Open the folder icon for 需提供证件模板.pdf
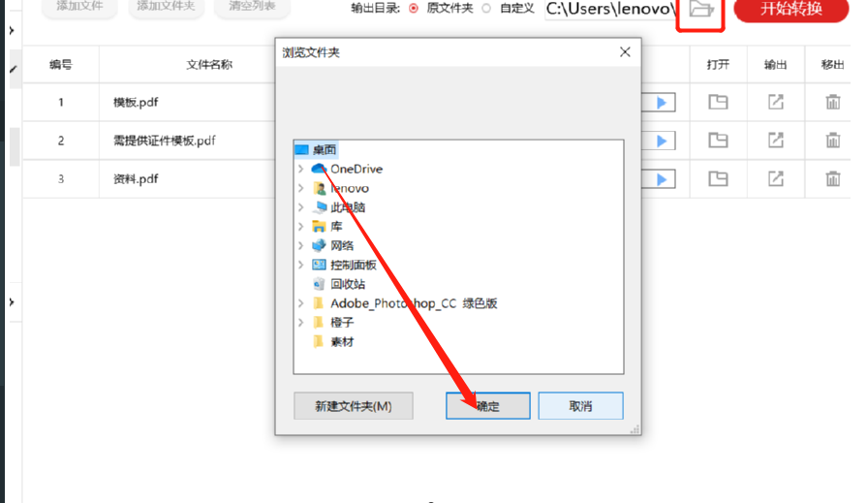Screen dimensions: 868x503 718,141
